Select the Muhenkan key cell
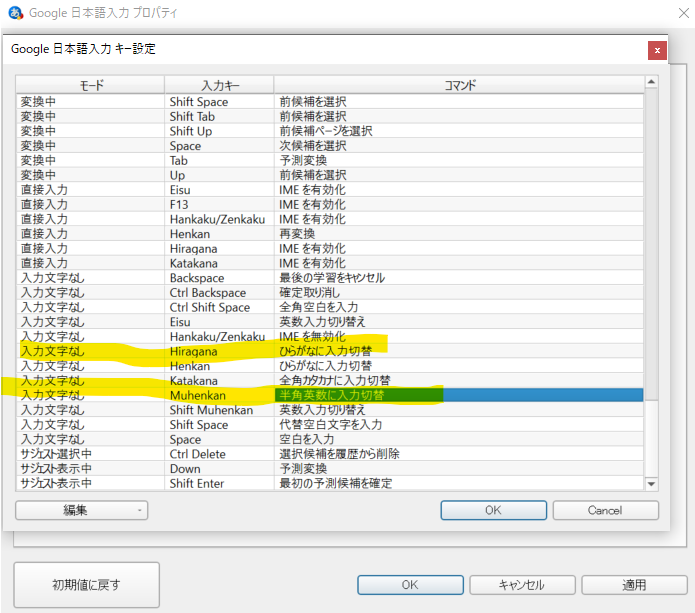 click(219, 395)
